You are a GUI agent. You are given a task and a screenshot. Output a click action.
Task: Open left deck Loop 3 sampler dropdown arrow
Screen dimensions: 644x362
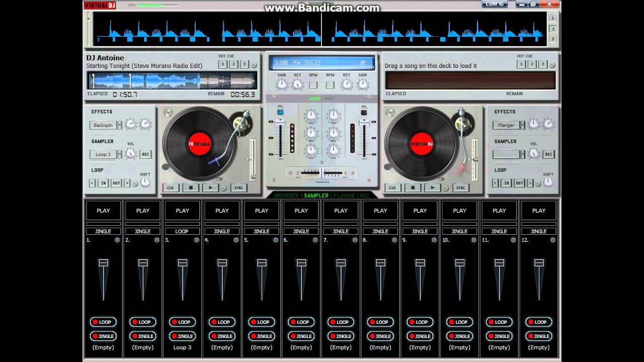click(x=120, y=154)
